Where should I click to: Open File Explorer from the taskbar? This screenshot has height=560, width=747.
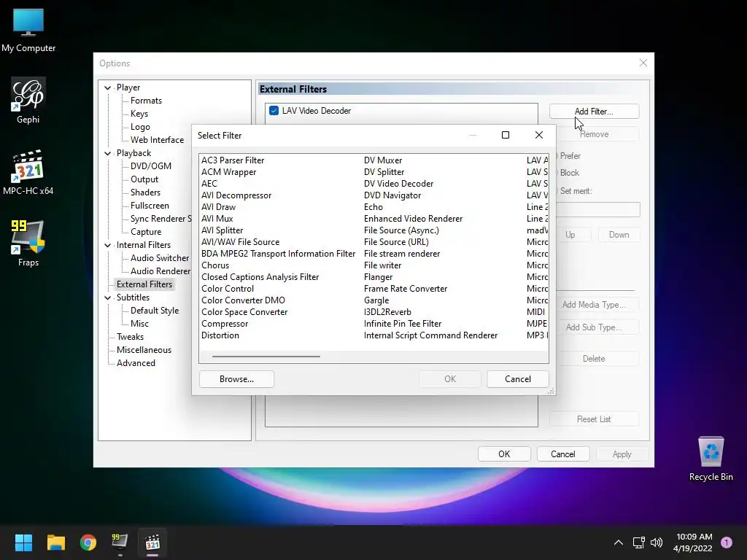click(x=55, y=542)
